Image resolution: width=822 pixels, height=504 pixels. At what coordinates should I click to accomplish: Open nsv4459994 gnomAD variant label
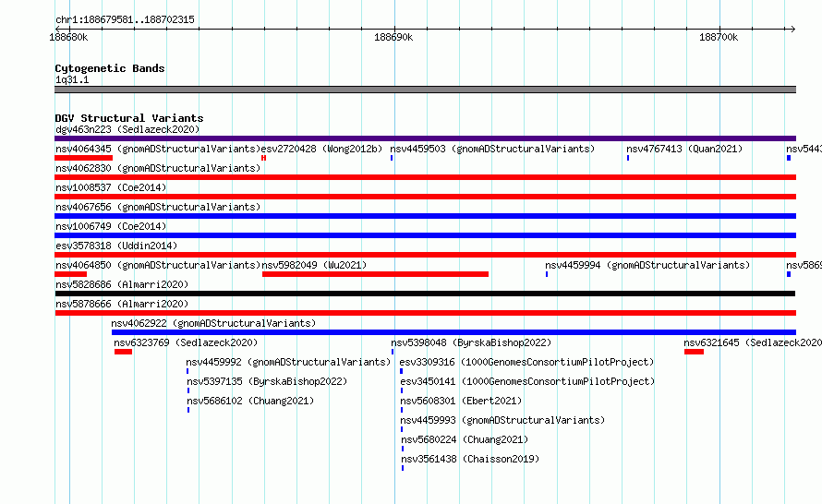(647, 265)
